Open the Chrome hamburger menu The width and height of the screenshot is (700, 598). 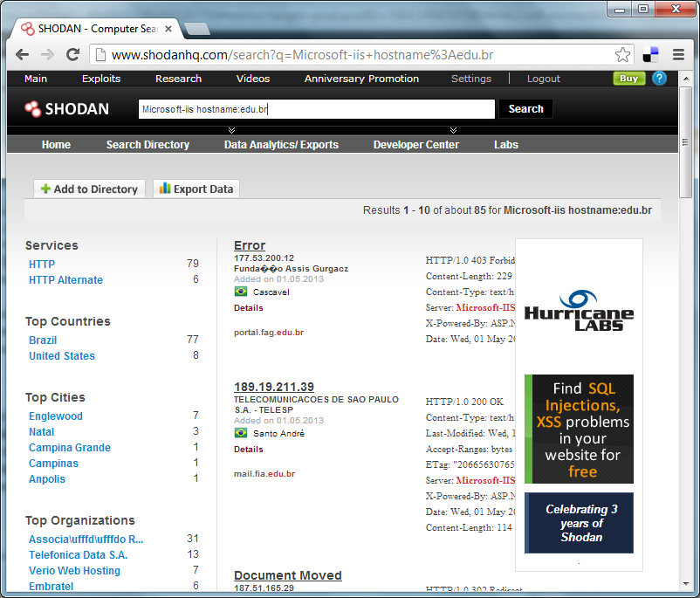(678, 55)
